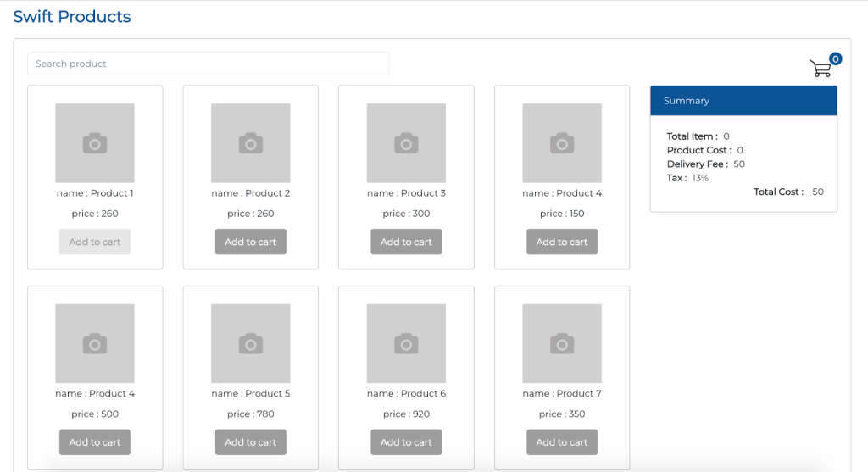Click the 'price : 150' text
Viewport: 868px width, 472px height.
coord(562,214)
